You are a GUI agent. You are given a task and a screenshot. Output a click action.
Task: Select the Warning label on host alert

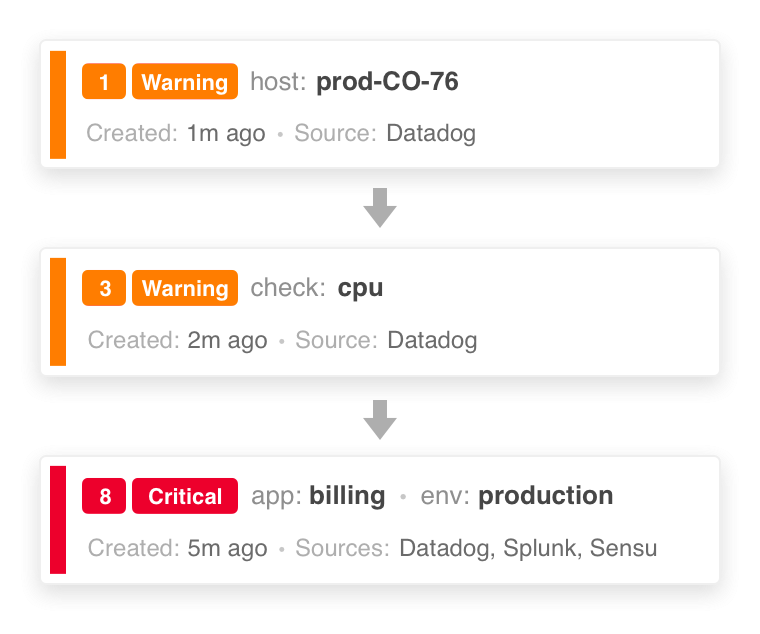point(185,81)
